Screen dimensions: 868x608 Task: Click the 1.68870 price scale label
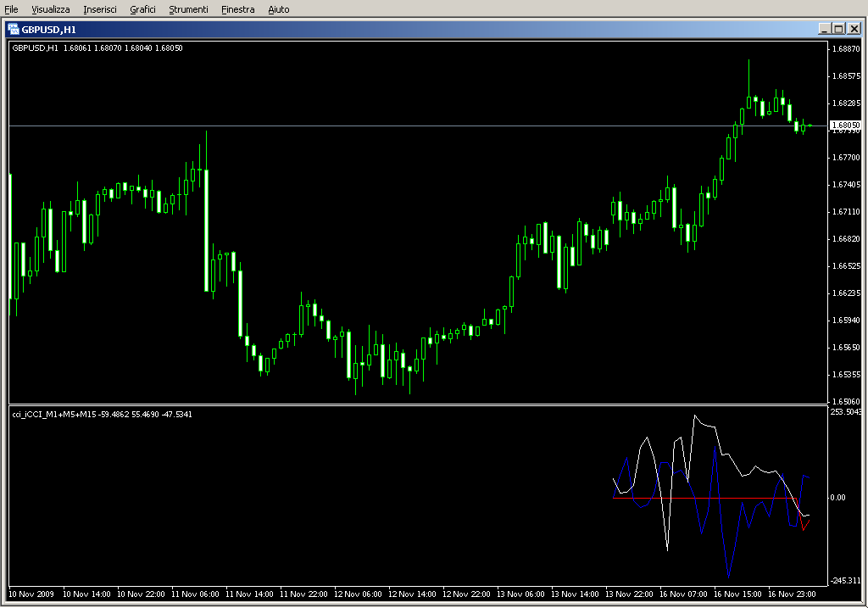tap(845, 49)
